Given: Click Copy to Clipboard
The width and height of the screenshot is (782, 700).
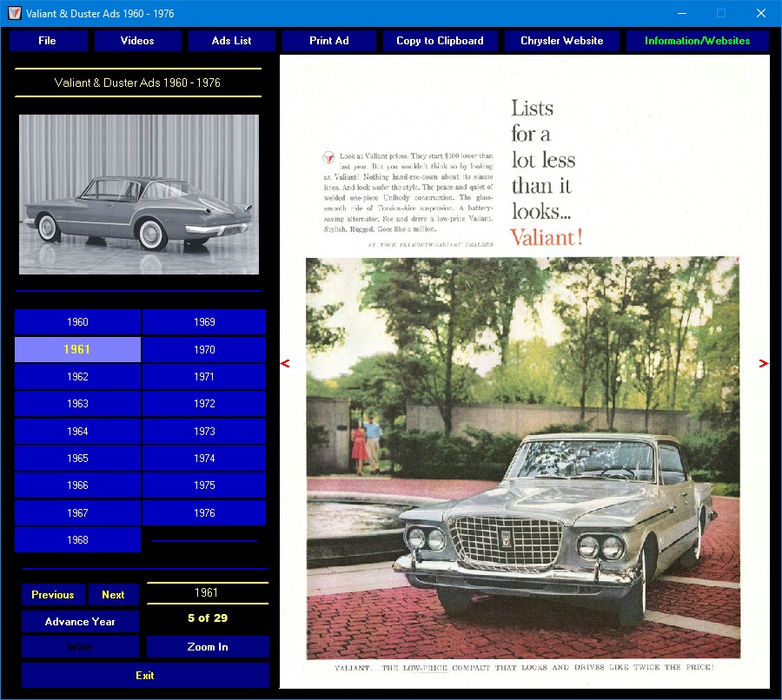Looking at the screenshot, I should coord(440,41).
